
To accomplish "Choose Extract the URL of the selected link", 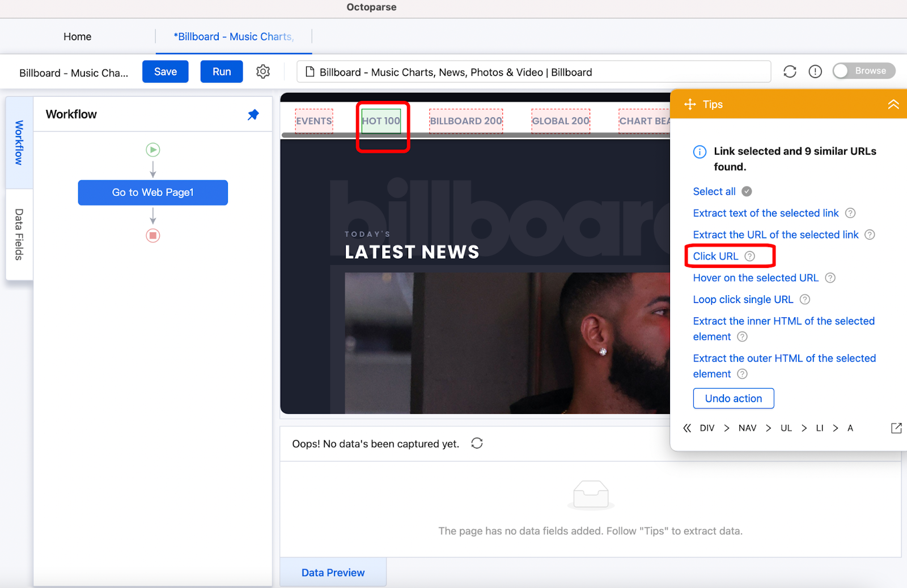I will coord(775,235).
